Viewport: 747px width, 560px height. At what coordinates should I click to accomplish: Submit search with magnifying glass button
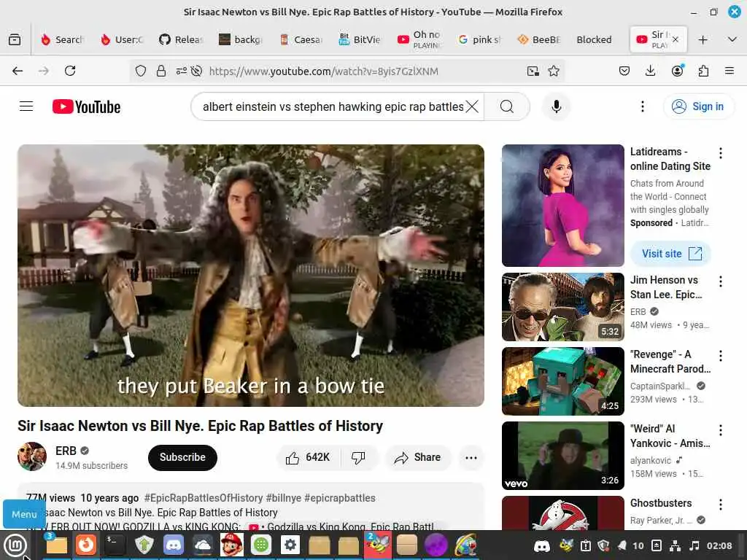point(507,106)
